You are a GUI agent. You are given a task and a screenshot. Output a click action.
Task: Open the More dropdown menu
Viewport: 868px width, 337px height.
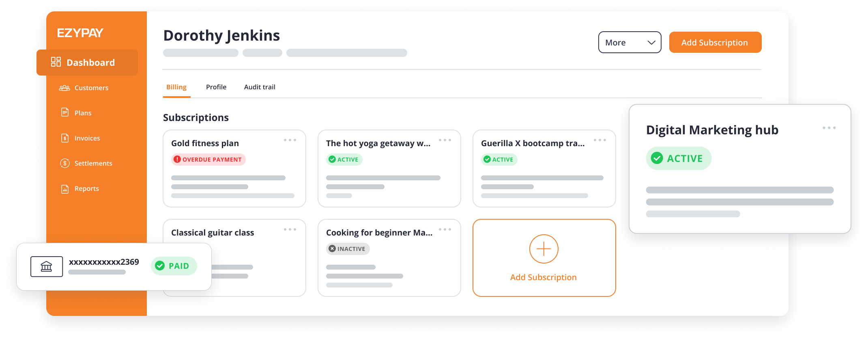630,43
